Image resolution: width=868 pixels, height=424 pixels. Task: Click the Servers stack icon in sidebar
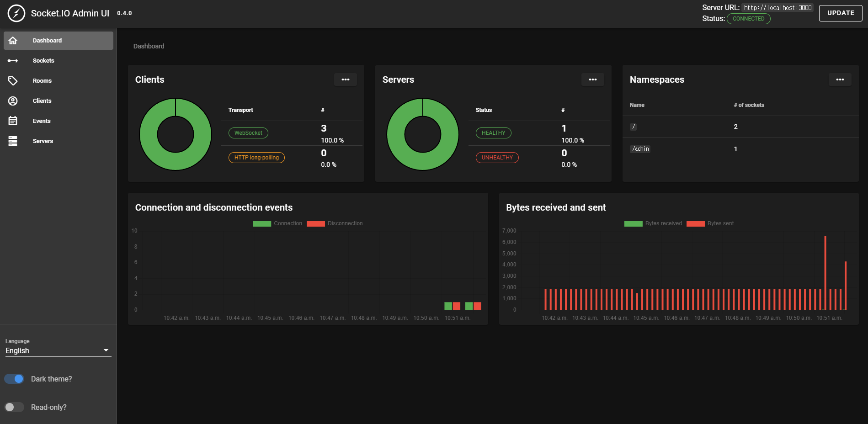pos(13,141)
